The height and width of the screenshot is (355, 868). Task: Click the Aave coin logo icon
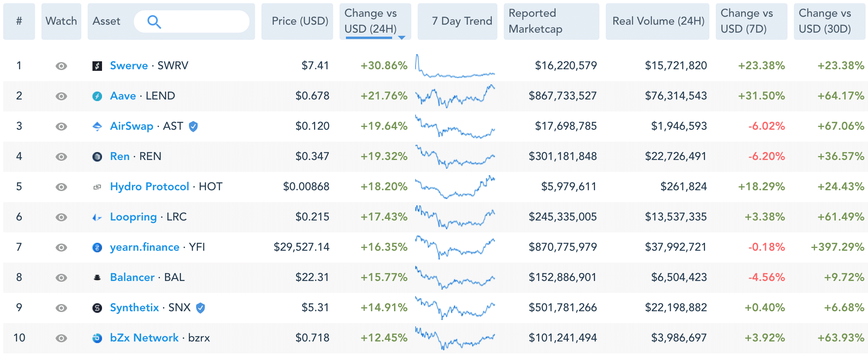[x=97, y=96]
